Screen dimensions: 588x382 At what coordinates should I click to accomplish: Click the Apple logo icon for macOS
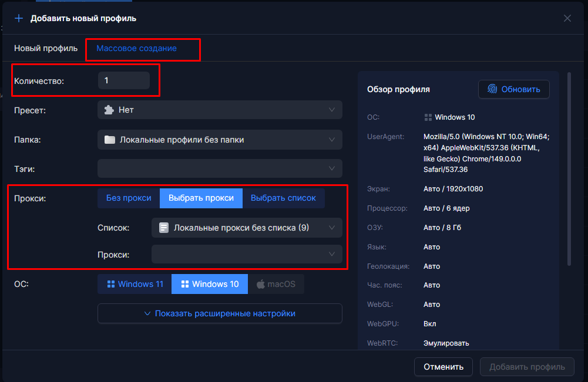click(261, 284)
